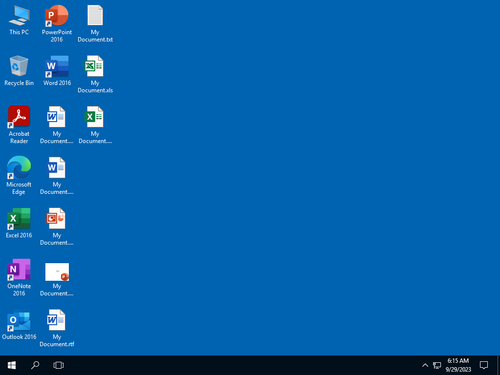This screenshot has height=375, width=500.
Task: Select the PowerPoint 2016 shortcut
Action: point(57,23)
